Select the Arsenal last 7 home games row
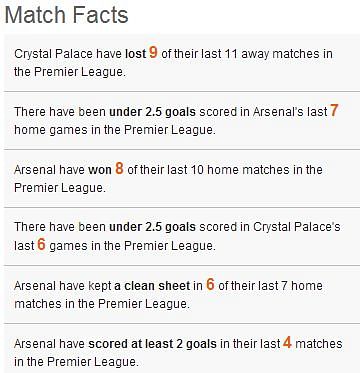This screenshot has height=373, width=360. (x=182, y=120)
